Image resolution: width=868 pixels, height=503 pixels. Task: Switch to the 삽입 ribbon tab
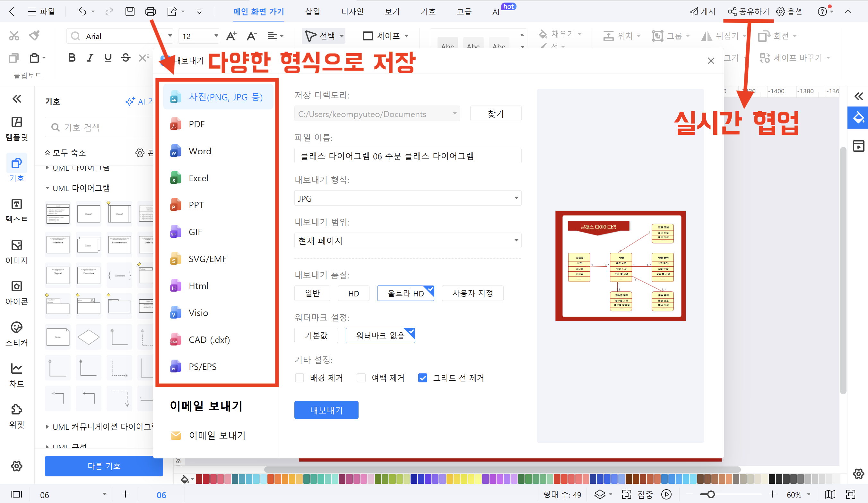click(312, 12)
